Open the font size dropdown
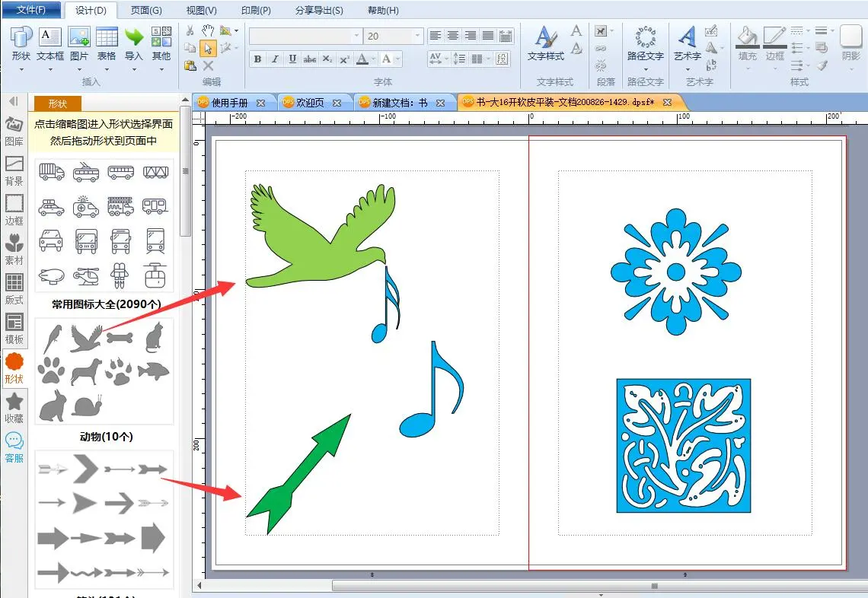The width and height of the screenshot is (868, 598). (x=417, y=36)
